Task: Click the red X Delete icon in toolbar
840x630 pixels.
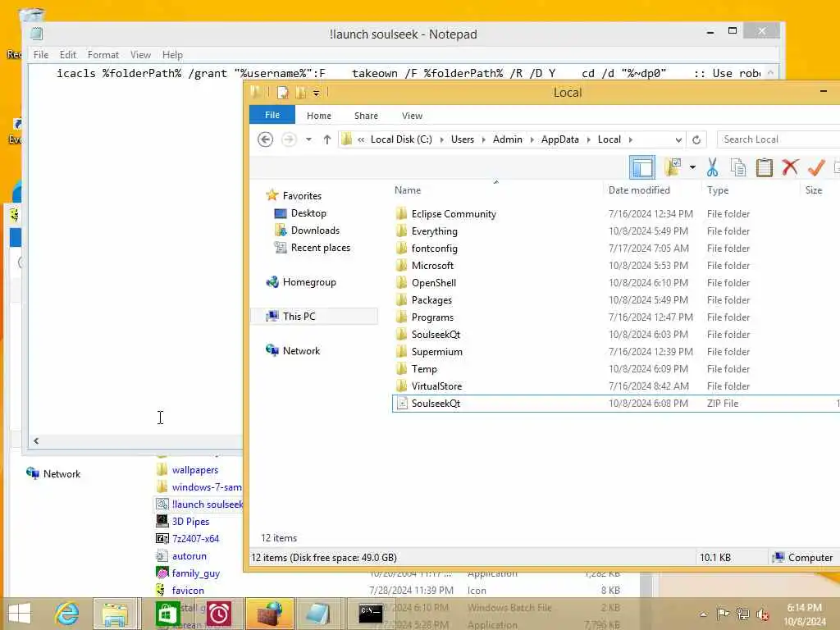Action: tap(790, 167)
